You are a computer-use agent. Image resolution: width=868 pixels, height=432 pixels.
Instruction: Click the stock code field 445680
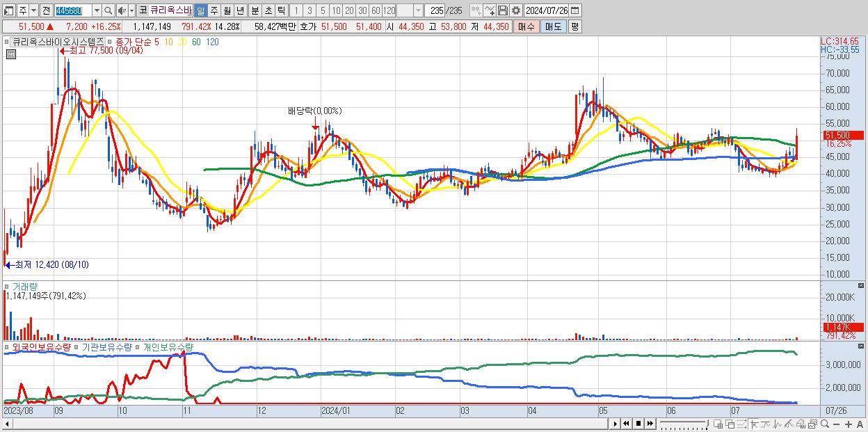point(73,10)
